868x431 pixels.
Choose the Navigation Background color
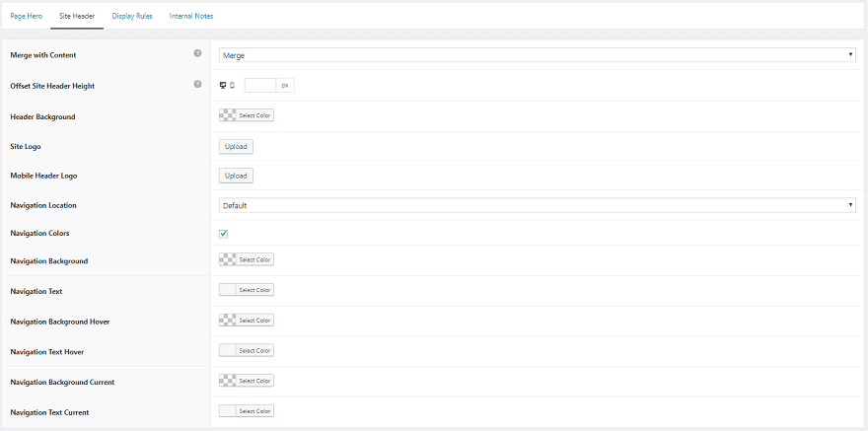[246, 260]
